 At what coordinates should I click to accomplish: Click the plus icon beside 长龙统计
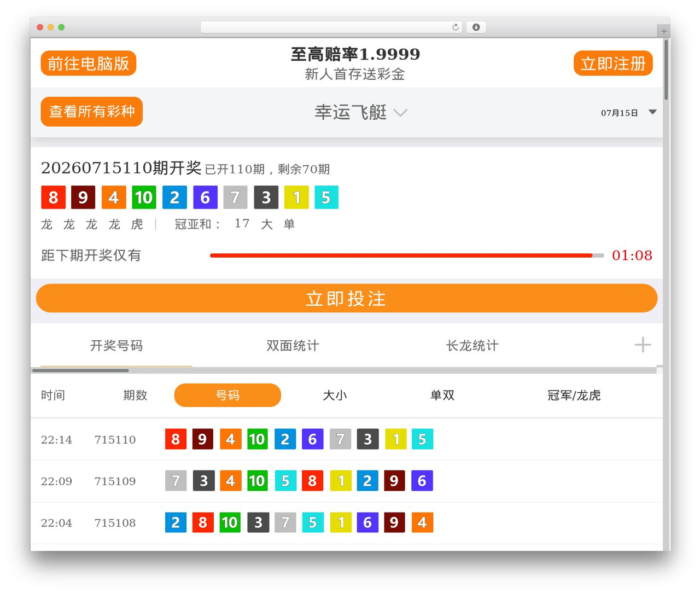(643, 345)
